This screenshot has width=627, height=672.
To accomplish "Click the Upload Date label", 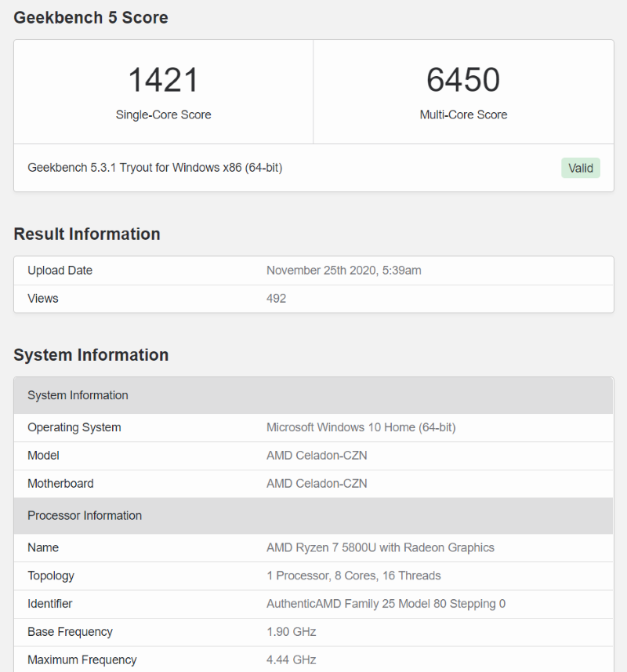I will (60, 271).
